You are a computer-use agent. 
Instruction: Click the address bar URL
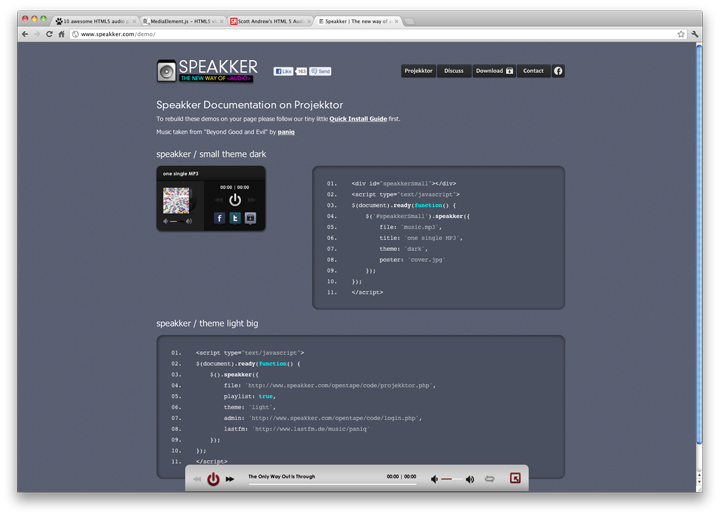tap(118, 34)
